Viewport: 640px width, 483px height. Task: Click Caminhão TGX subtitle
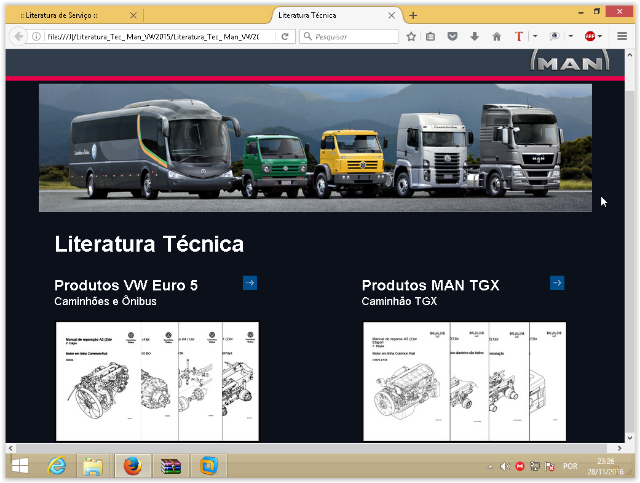399,301
